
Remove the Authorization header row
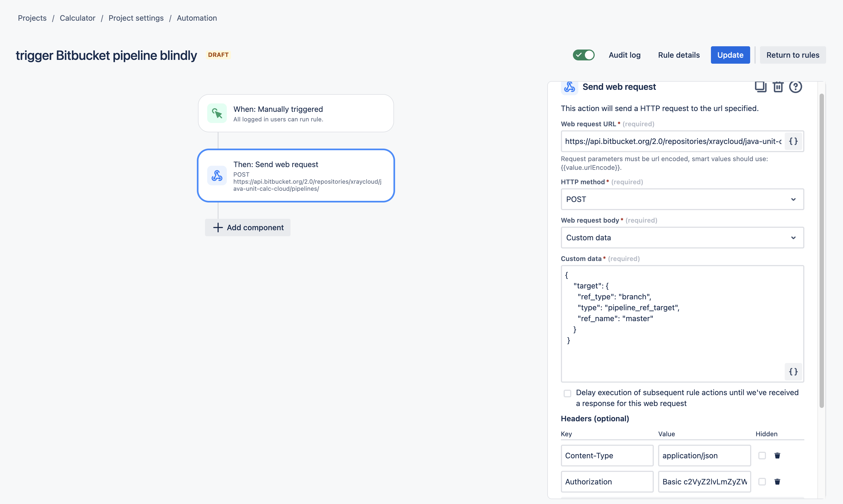coord(777,482)
